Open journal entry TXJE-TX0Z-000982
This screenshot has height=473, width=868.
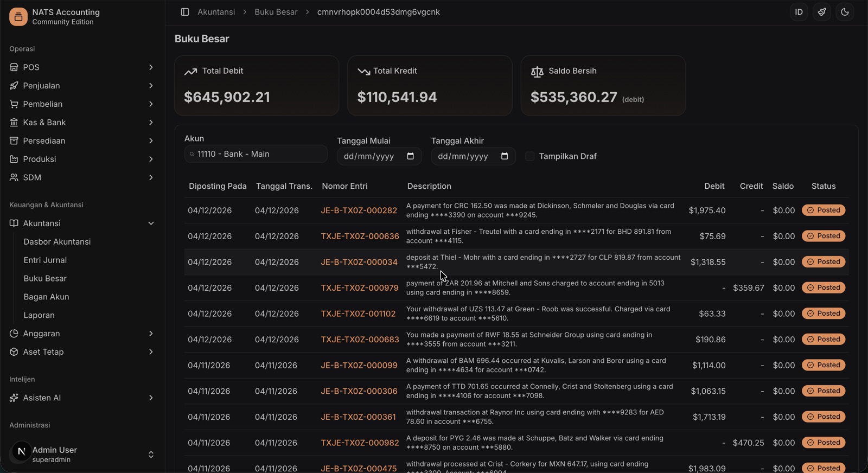click(360, 443)
